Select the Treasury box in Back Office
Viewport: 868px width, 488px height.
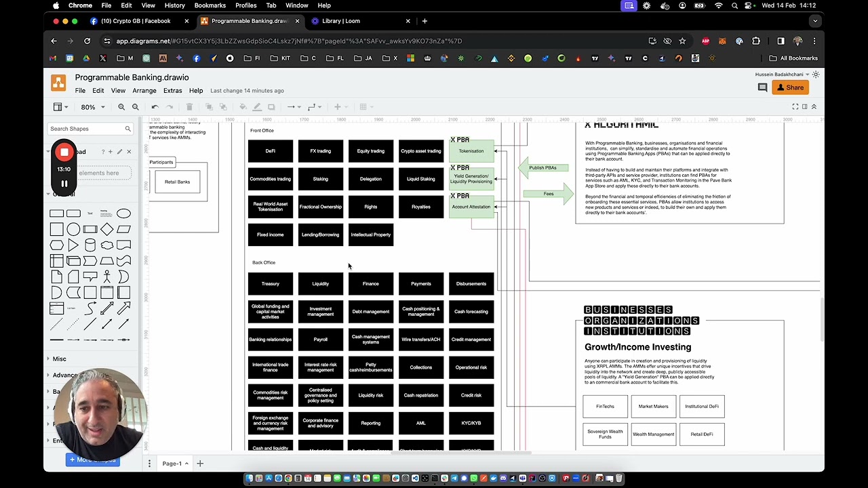click(x=270, y=284)
